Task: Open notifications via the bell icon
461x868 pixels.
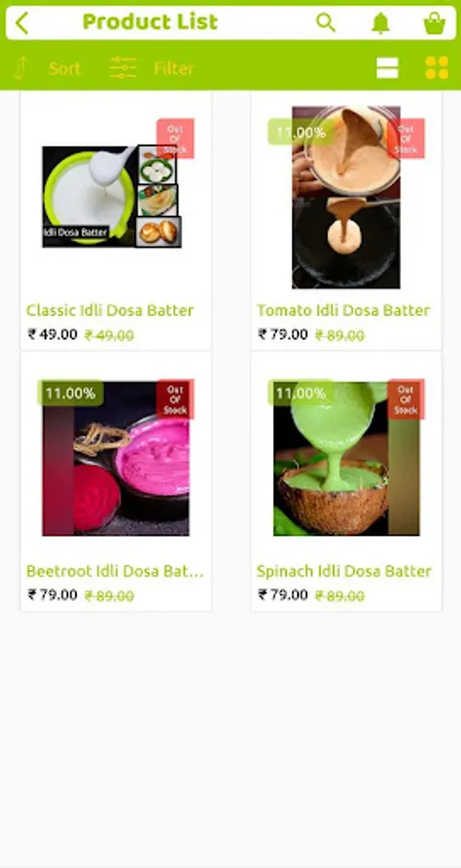Action: [x=380, y=23]
